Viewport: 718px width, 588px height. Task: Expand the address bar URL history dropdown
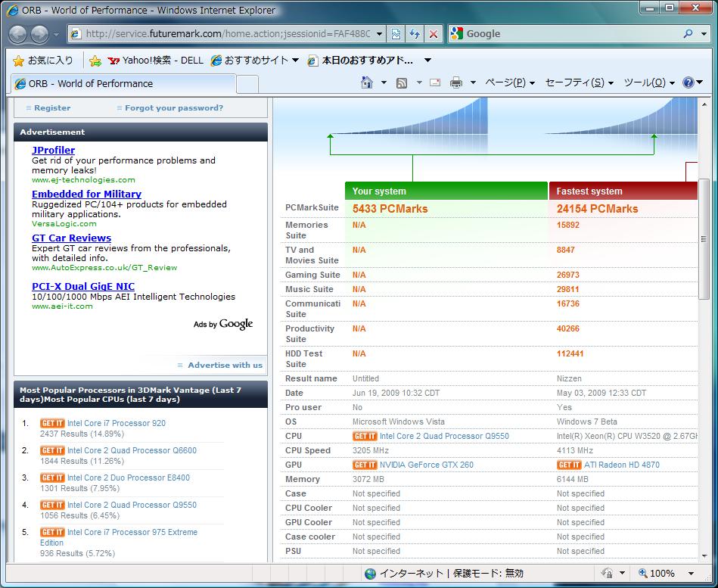[380, 34]
